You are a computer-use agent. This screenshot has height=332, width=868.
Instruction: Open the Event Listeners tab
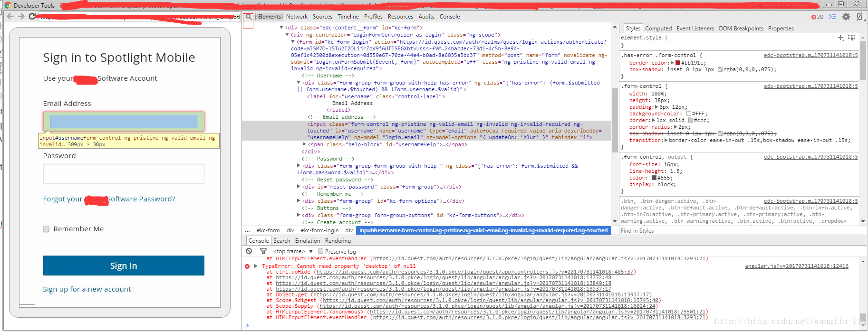tap(695, 28)
